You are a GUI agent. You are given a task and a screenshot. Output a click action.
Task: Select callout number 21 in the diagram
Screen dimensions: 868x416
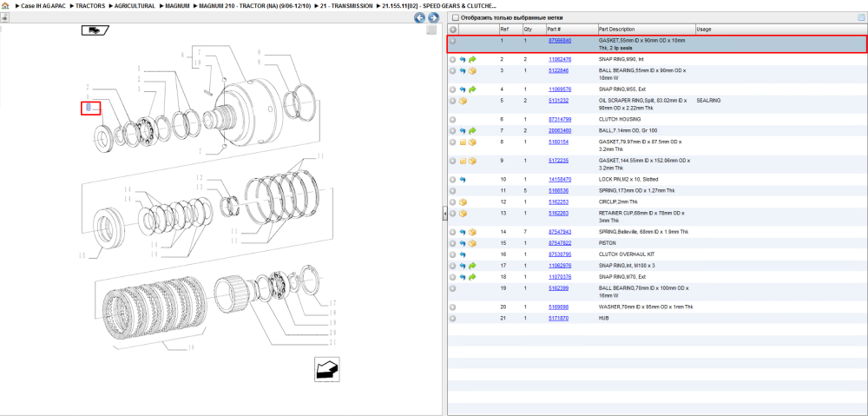pos(332,342)
